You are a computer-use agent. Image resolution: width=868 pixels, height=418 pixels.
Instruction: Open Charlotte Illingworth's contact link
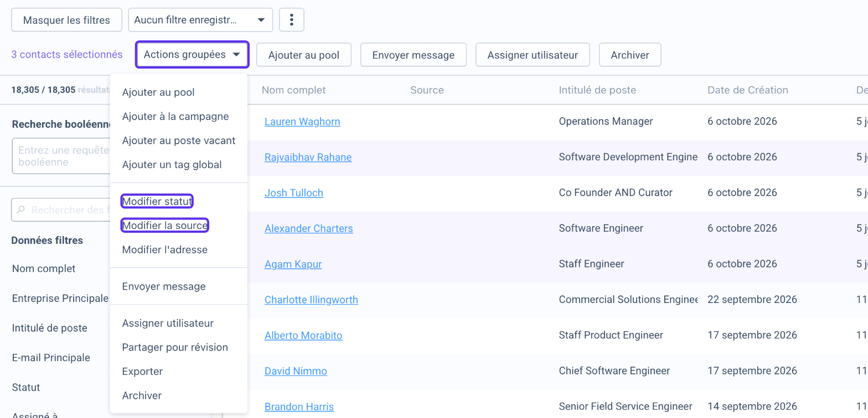point(311,300)
